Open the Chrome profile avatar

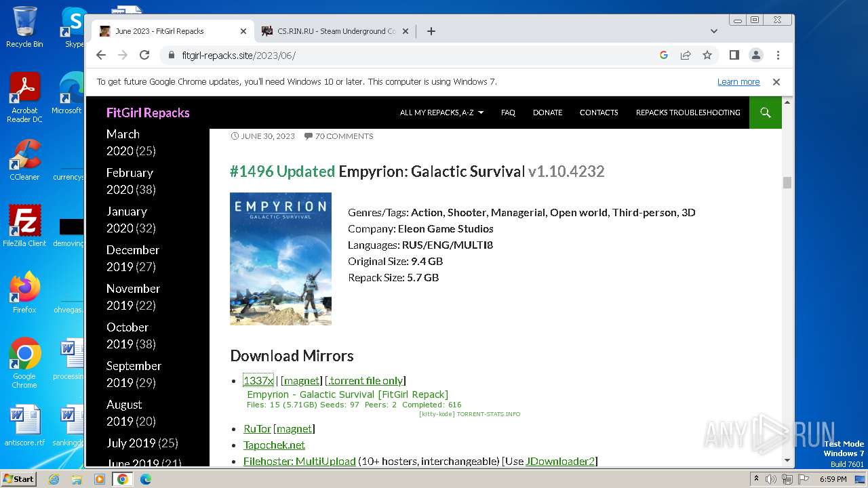(756, 55)
